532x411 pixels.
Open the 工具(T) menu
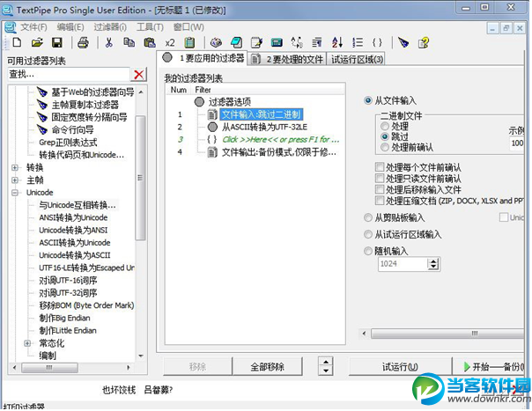pos(150,27)
